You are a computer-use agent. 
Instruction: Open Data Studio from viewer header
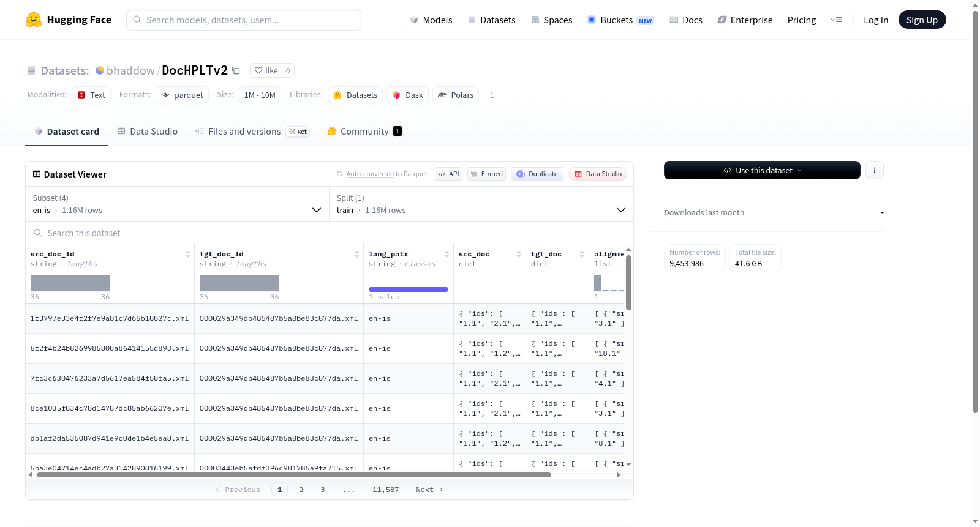(598, 174)
